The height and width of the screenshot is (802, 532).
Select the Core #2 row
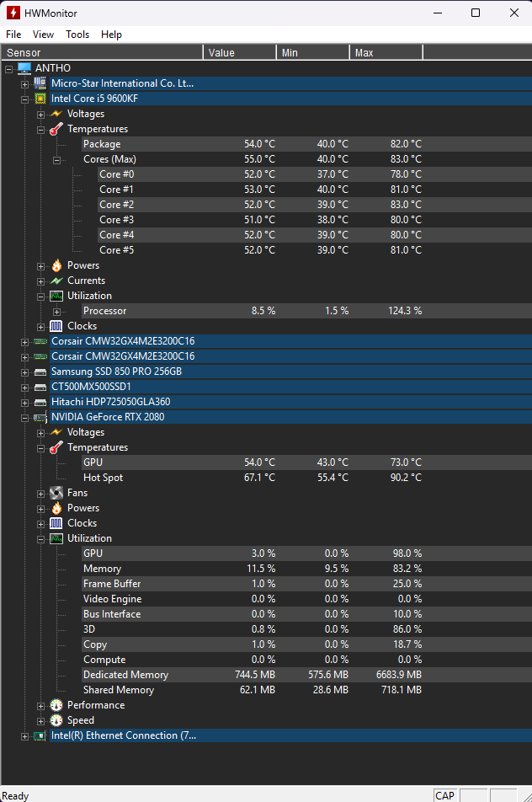point(314,205)
